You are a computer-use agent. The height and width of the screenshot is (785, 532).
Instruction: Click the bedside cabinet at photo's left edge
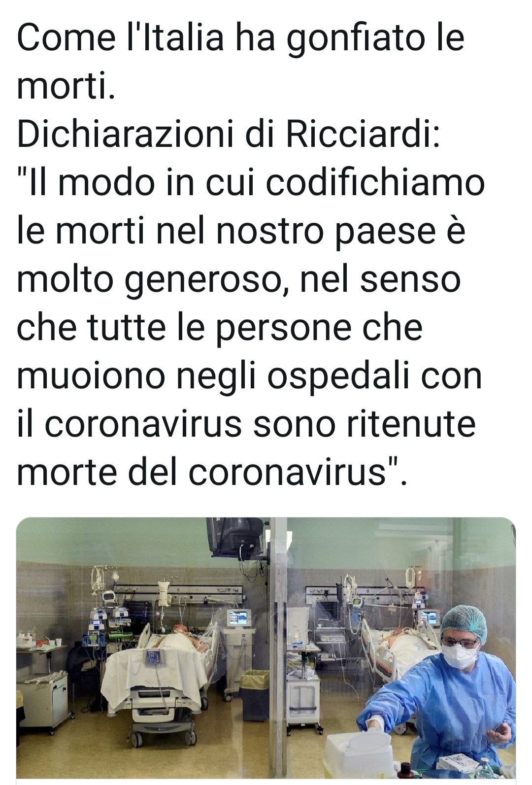[x=42, y=700]
